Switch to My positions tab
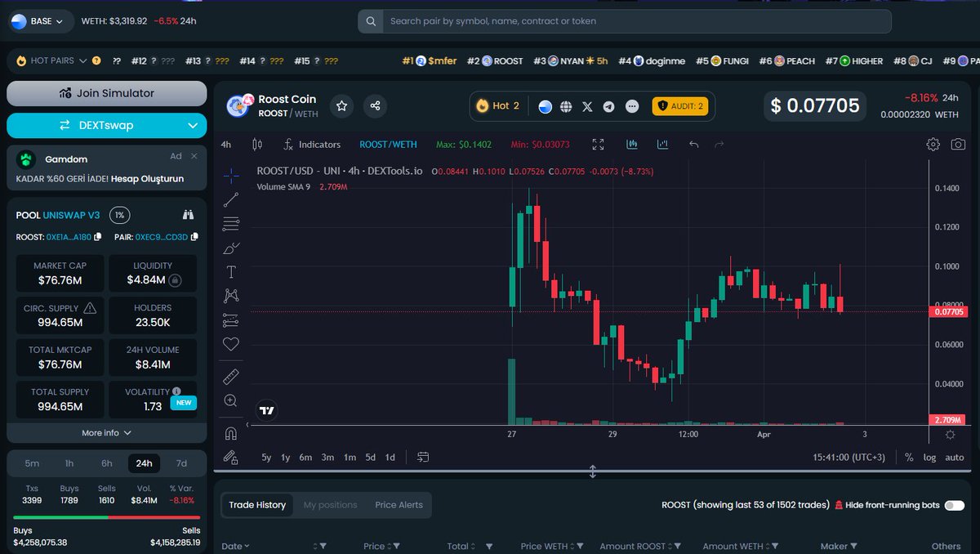The width and height of the screenshot is (980, 554). pyautogui.click(x=330, y=505)
